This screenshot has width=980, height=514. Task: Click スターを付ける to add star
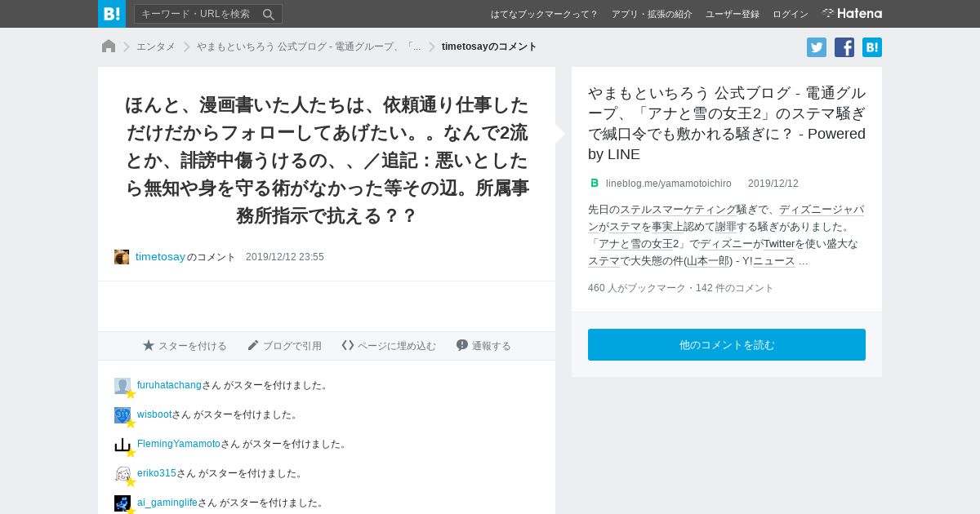coord(185,346)
